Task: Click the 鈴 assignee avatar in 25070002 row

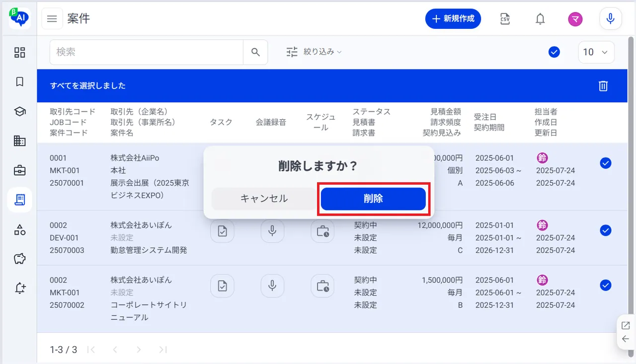Action: (x=542, y=280)
